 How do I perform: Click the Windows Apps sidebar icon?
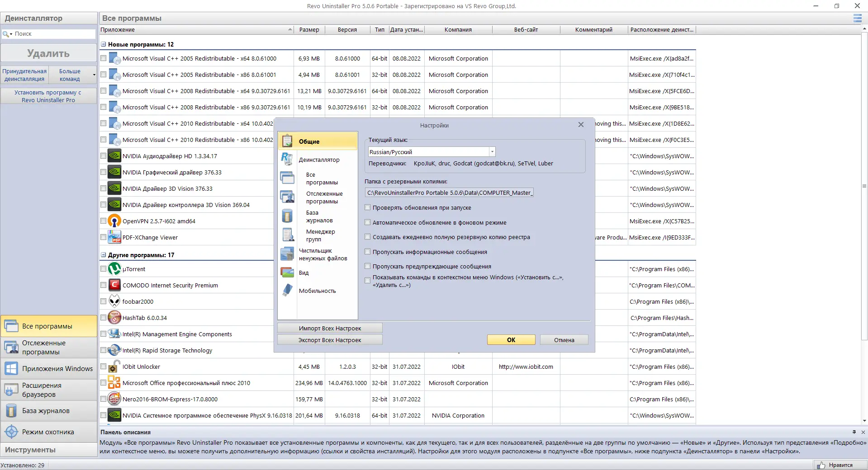(x=11, y=368)
